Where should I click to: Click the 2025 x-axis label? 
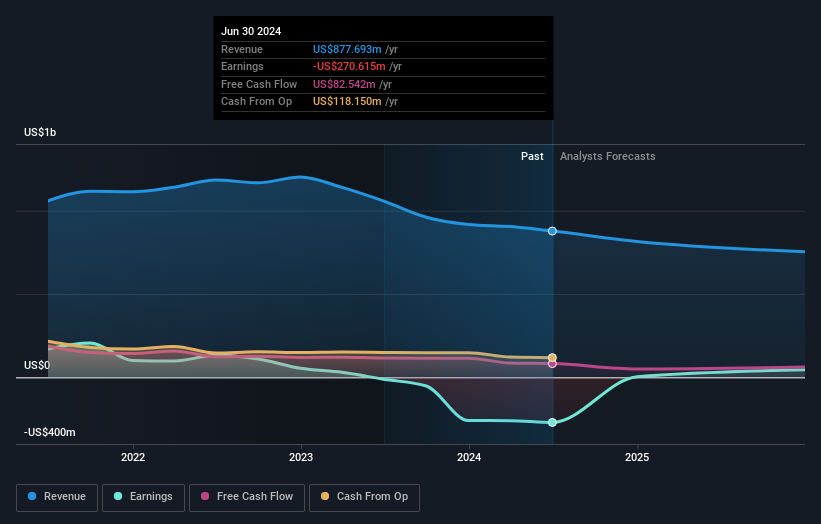tap(637, 457)
